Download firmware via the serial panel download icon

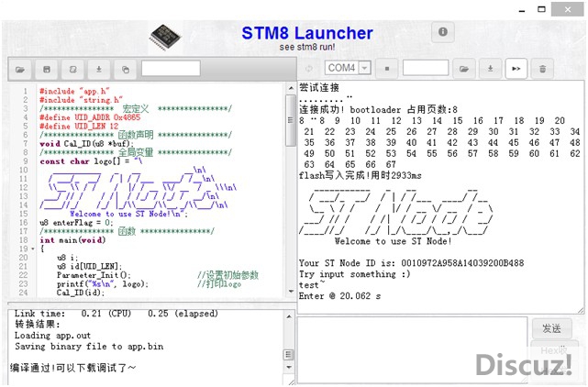pyautogui.click(x=490, y=69)
